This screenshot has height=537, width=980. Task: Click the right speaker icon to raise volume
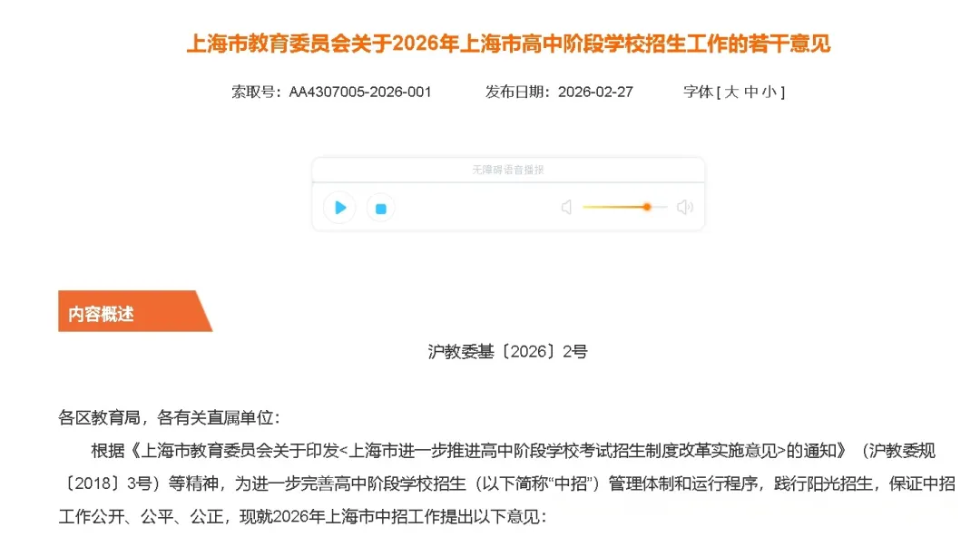(x=683, y=206)
